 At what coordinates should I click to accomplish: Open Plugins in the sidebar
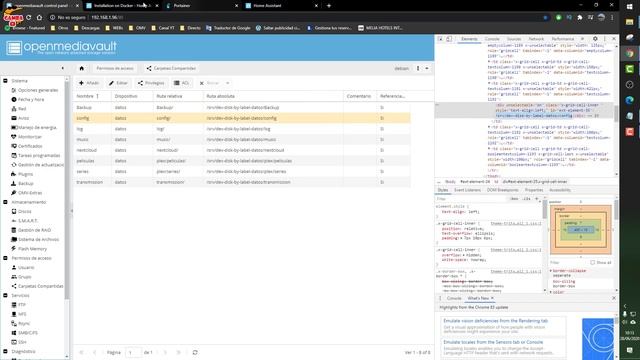[x=25, y=174]
